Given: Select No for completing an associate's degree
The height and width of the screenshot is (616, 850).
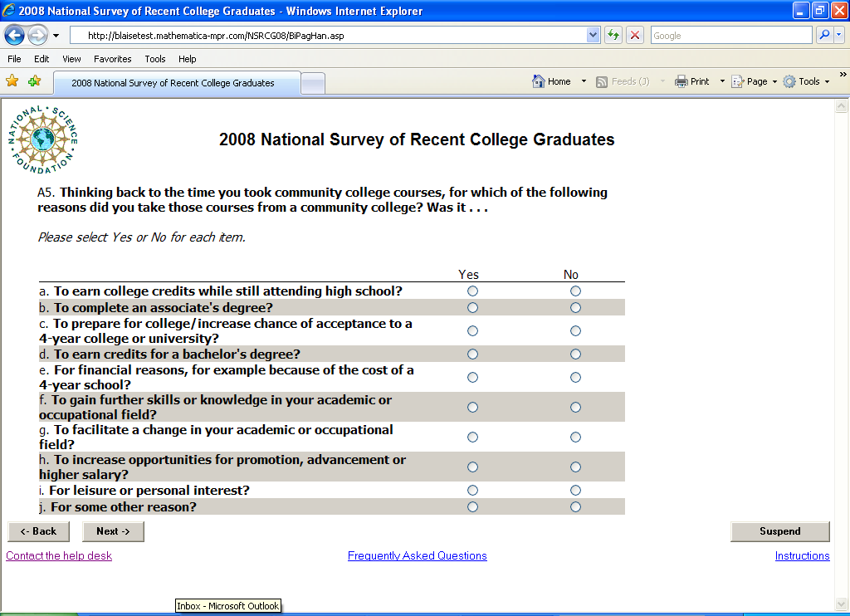Looking at the screenshot, I should point(575,308).
